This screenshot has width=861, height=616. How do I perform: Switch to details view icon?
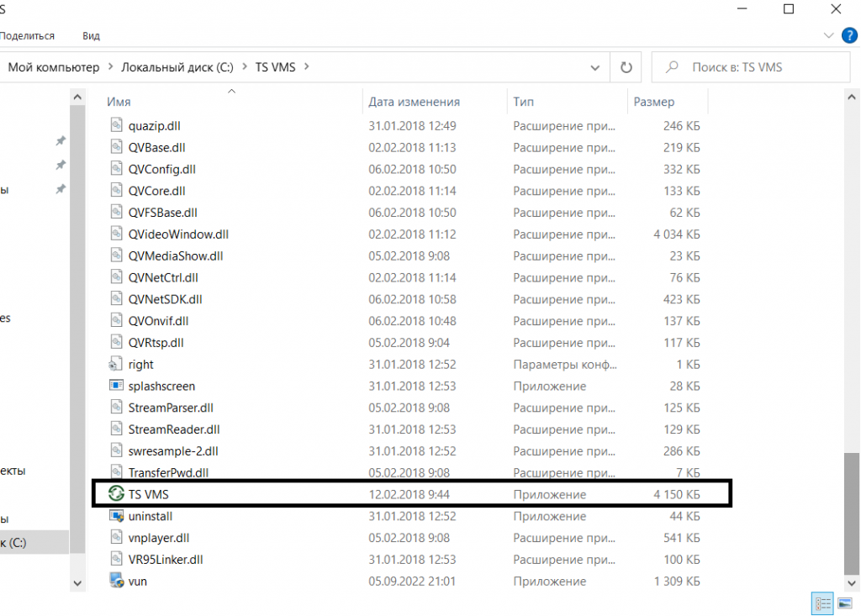(x=821, y=603)
